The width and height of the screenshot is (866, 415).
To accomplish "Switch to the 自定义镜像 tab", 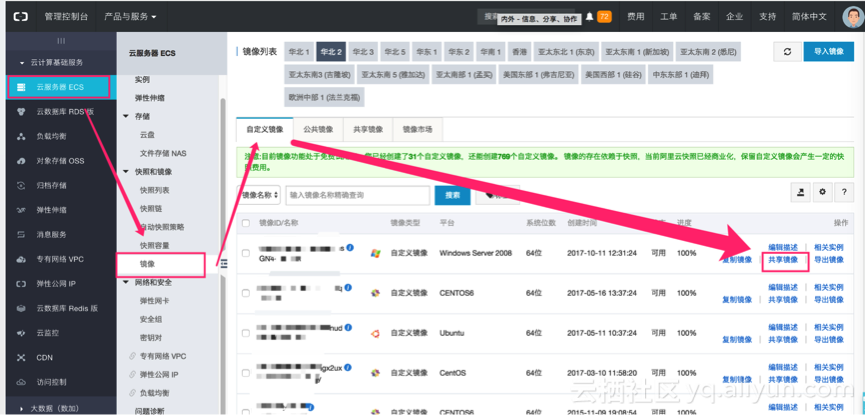I will coord(265,129).
